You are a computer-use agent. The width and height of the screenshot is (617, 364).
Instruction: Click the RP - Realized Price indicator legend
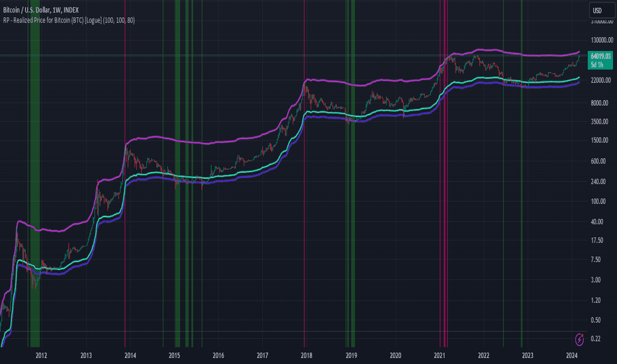tap(69, 21)
